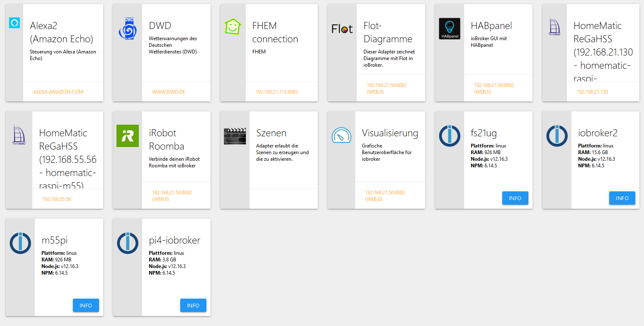The width and height of the screenshot is (644, 326).
Task: Click "Plattform: linux" on iobroker2 card
Action: pyautogui.click(x=596, y=146)
